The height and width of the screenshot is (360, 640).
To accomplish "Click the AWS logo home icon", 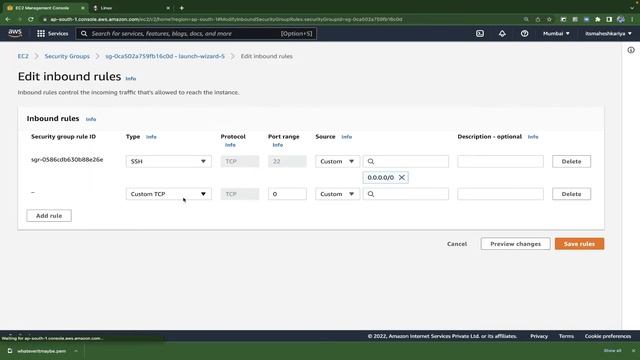I will tap(15, 33).
